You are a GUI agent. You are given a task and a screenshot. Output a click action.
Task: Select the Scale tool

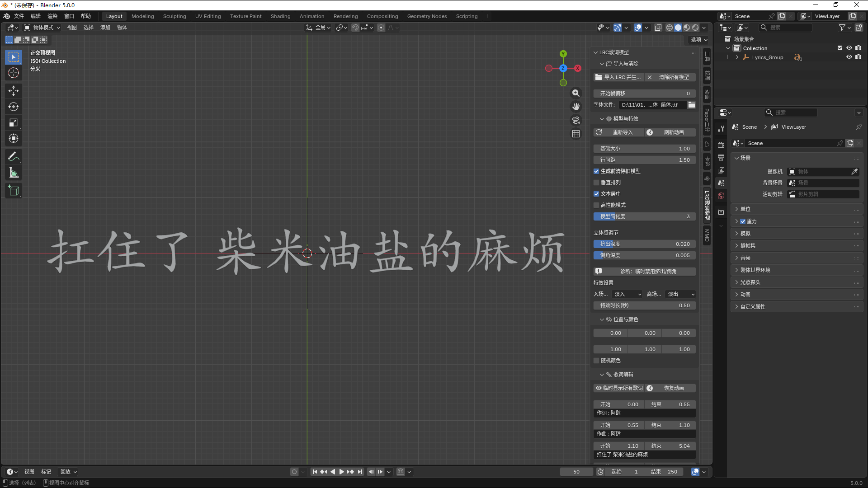click(14, 122)
